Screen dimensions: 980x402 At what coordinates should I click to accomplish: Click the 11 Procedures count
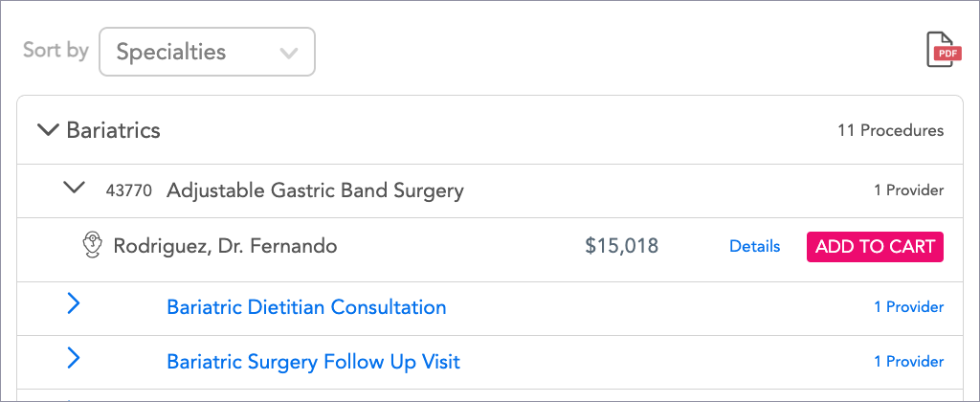coord(890,130)
